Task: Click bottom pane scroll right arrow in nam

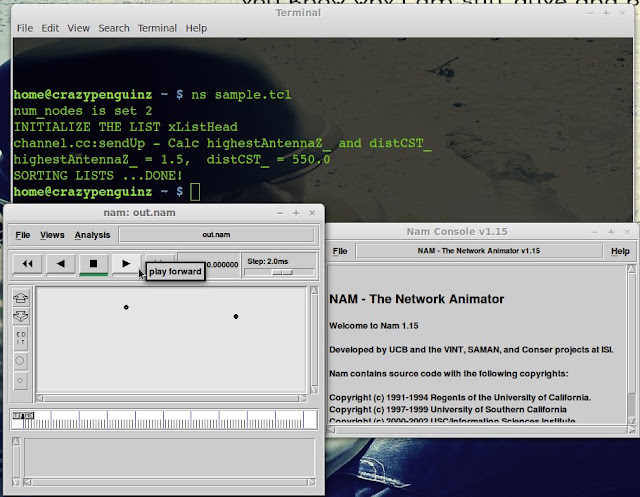Action: pyautogui.click(x=312, y=482)
